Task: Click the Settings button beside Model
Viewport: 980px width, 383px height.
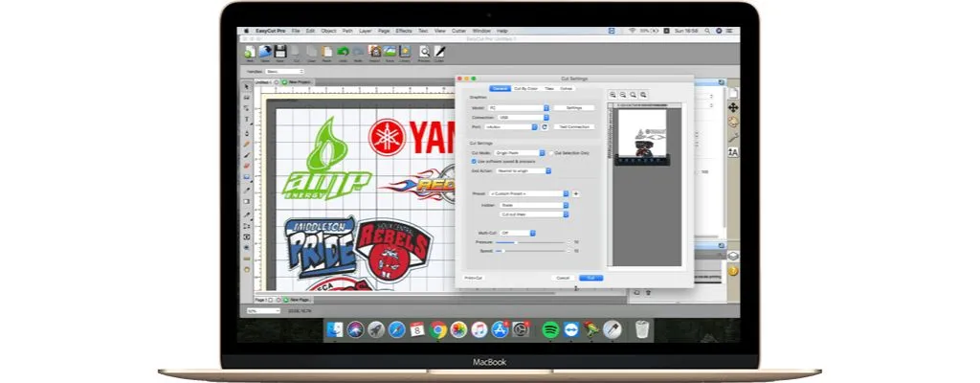Action: pos(574,107)
